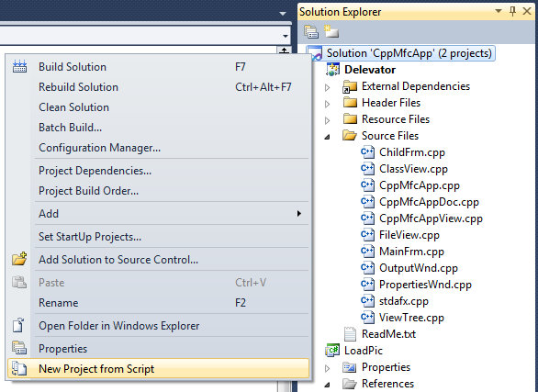The height and width of the screenshot is (392, 538).
Task: Click the C++ icon beside ChildFrm.cpp
Action: tap(367, 151)
